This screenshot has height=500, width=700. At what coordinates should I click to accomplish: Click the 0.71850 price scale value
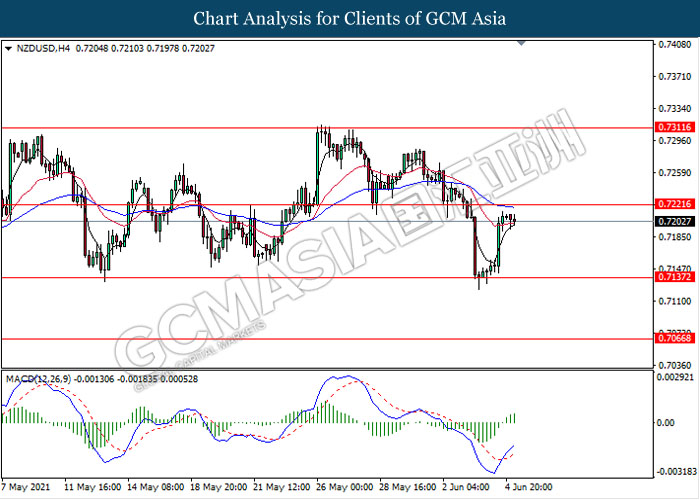point(675,237)
